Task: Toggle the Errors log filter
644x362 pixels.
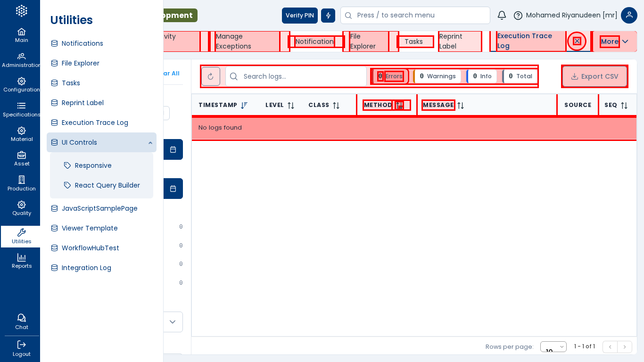Action: [390, 76]
